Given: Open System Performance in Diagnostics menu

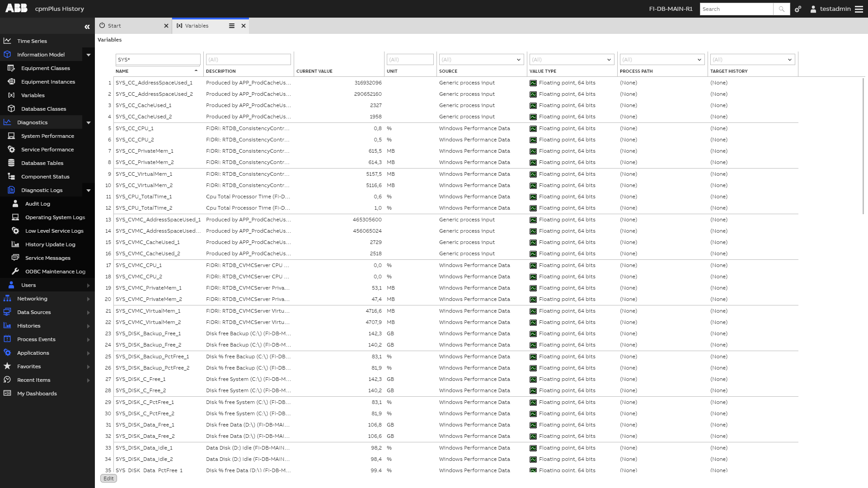Looking at the screenshot, I should (47, 136).
